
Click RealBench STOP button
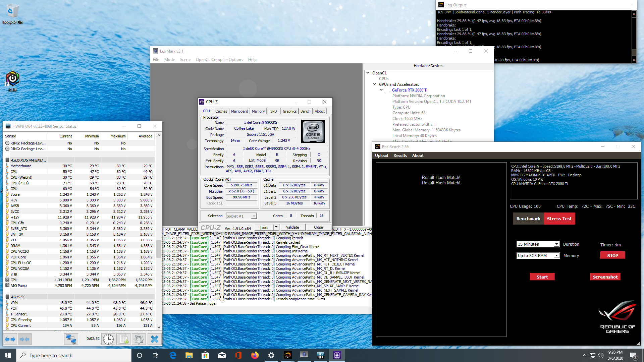pyautogui.click(x=612, y=255)
